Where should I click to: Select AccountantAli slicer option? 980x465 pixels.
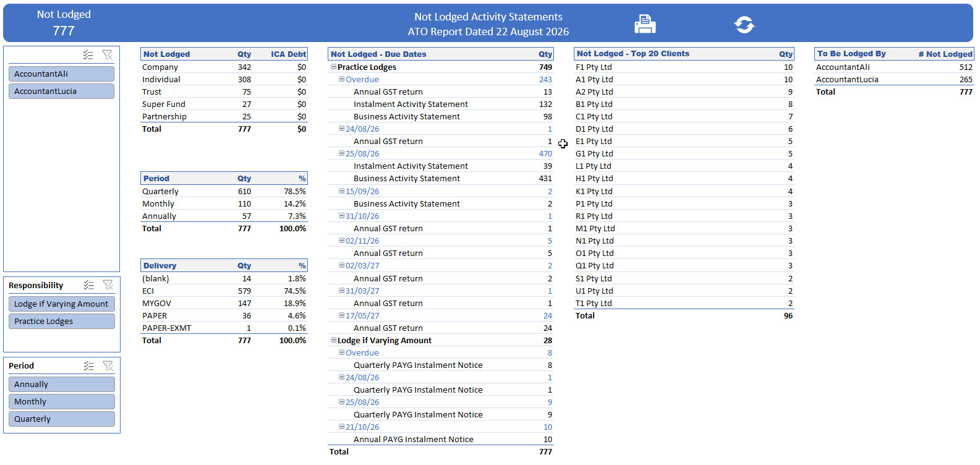click(61, 74)
